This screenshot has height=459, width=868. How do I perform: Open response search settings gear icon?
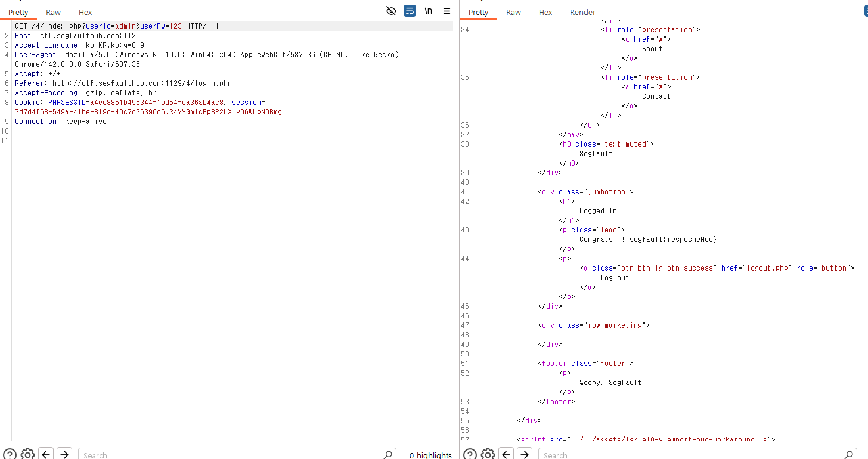pos(488,454)
